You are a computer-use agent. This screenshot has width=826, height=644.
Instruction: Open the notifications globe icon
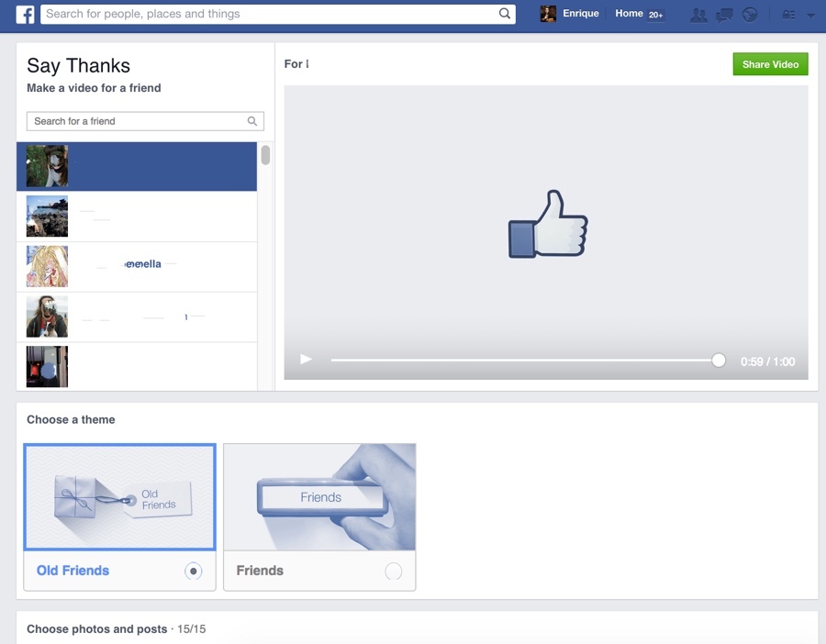coord(750,15)
